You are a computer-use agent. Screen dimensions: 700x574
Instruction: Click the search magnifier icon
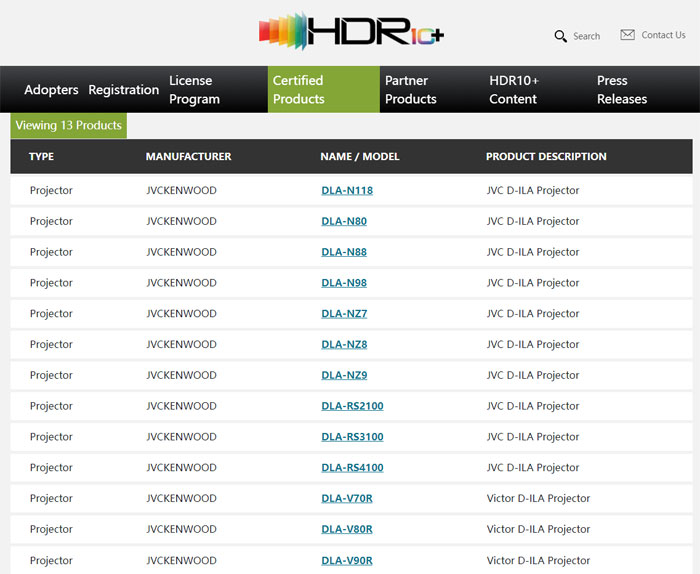click(560, 36)
